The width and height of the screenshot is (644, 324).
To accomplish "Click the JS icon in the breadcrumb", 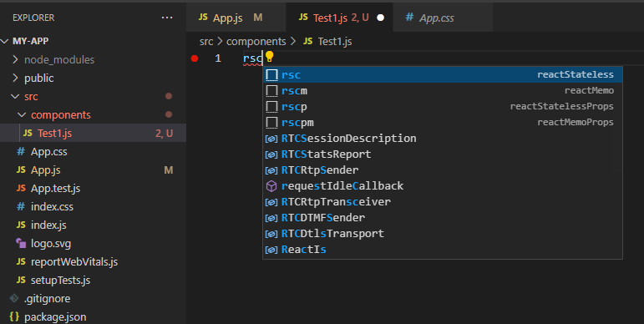I will click(308, 41).
